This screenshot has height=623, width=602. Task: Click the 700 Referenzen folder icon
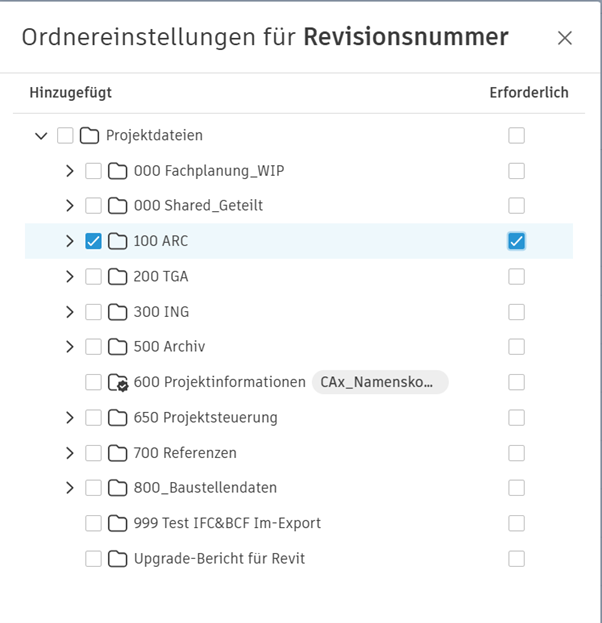click(118, 453)
